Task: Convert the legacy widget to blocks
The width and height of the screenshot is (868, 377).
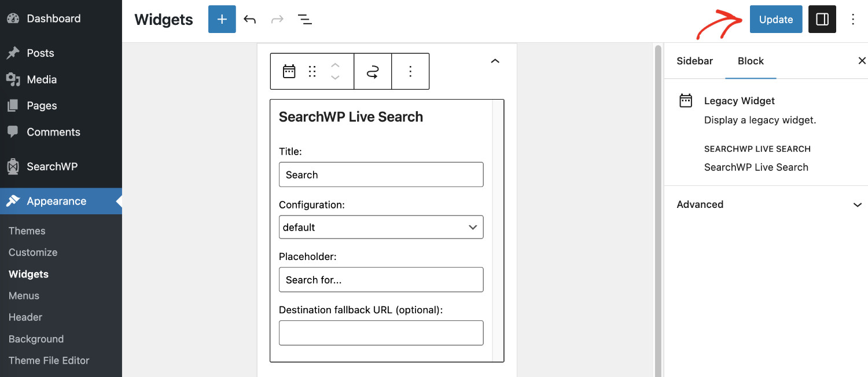Action: click(373, 71)
